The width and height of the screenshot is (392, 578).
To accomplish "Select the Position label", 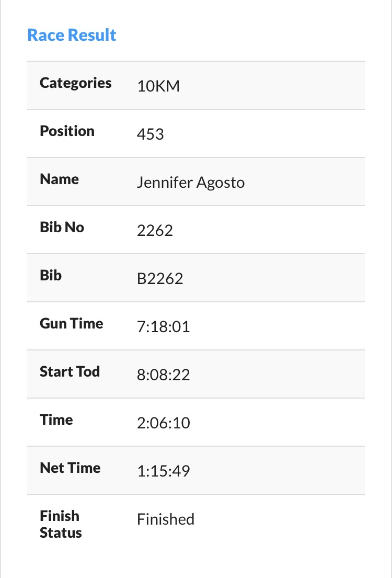I will [67, 131].
